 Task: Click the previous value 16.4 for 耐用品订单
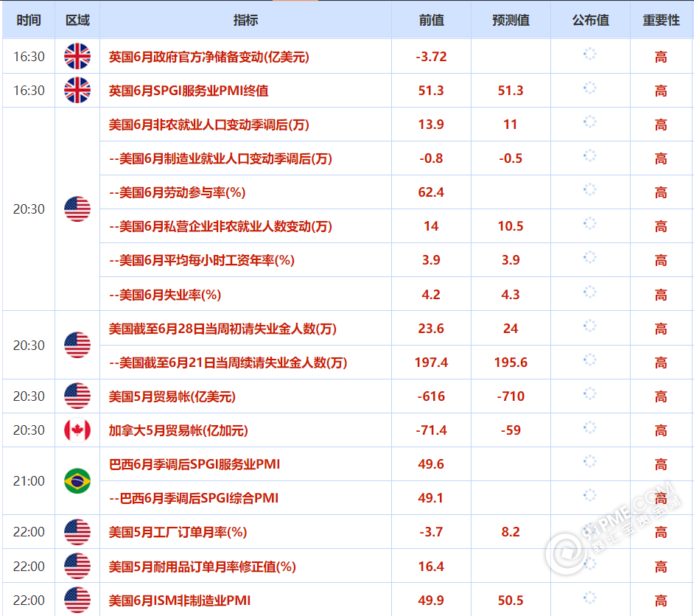point(431,566)
